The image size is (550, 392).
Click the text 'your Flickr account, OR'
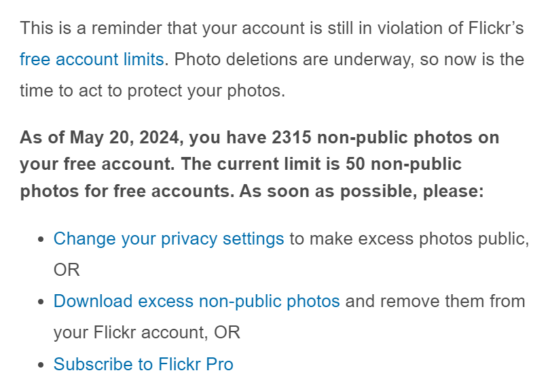pos(147,333)
